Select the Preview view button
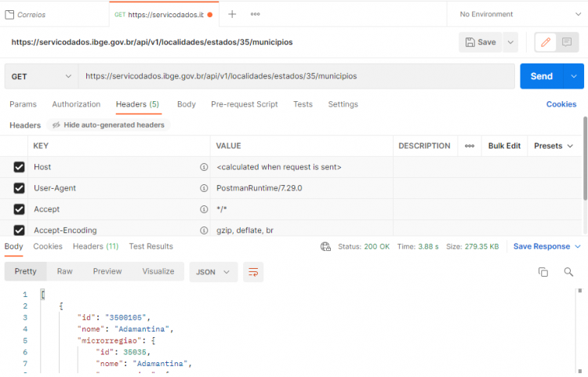Image resolution: width=588 pixels, height=377 pixels. [107, 271]
